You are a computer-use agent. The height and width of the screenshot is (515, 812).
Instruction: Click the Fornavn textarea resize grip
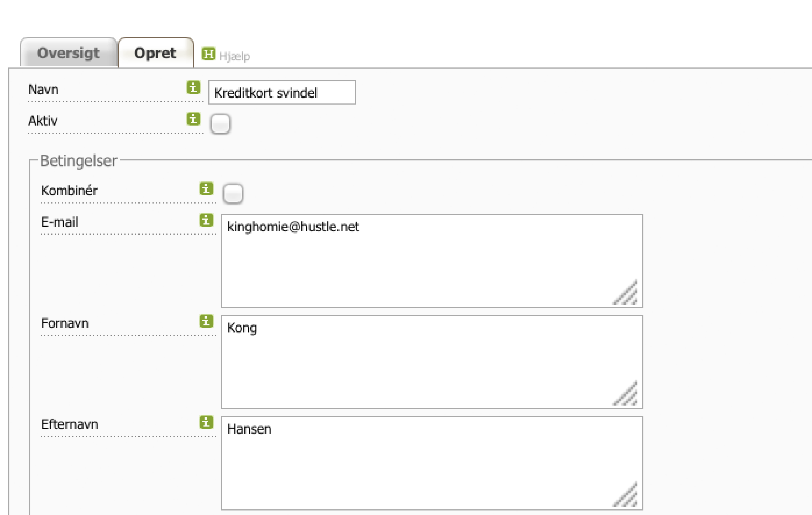[626, 394]
